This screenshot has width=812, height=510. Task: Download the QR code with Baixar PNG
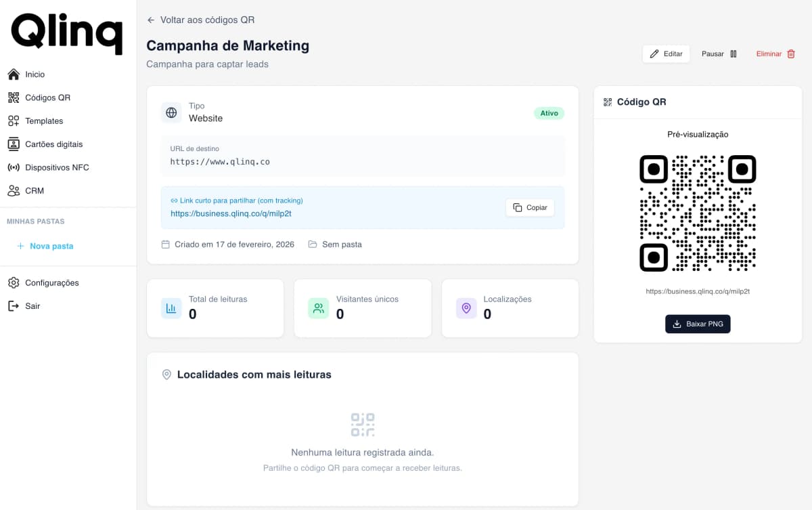(697, 324)
